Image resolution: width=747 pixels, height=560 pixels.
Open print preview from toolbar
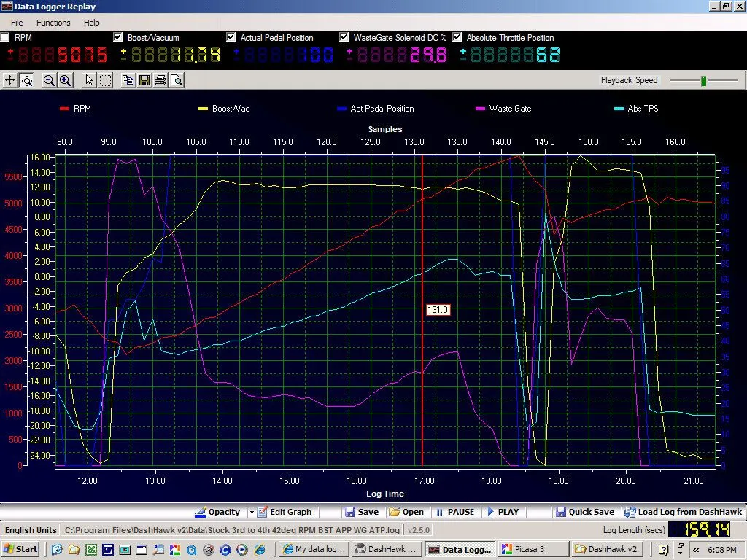(x=177, y=80)
